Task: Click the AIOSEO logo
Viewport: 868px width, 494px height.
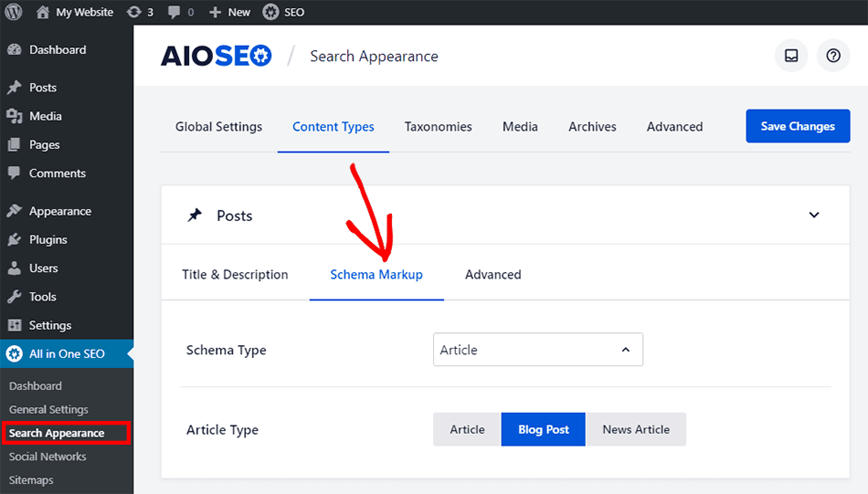Action: (216, 56)
